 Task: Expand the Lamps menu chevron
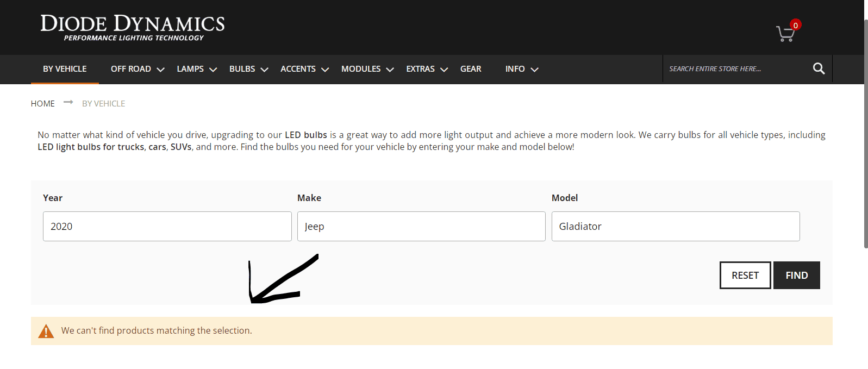(213, 70)
